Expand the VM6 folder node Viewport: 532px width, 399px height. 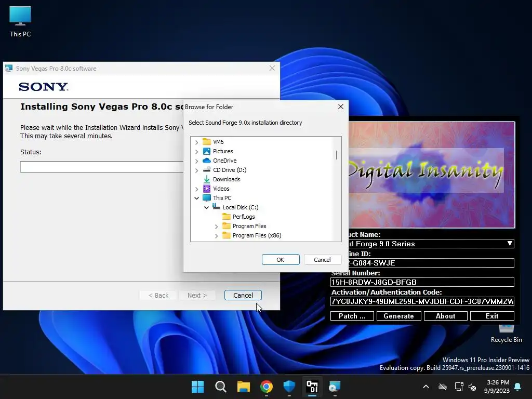coord(197,142)
